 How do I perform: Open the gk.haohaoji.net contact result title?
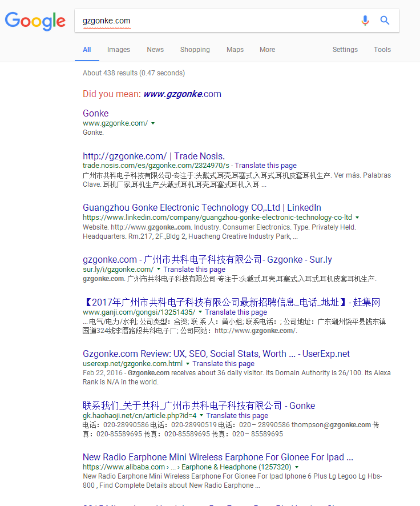click(x=199, y=405)
